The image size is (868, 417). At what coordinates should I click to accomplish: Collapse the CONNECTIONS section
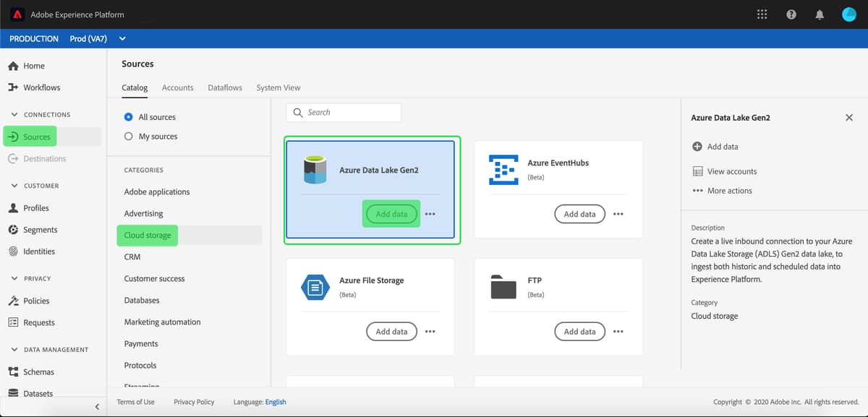click(14, 114)
